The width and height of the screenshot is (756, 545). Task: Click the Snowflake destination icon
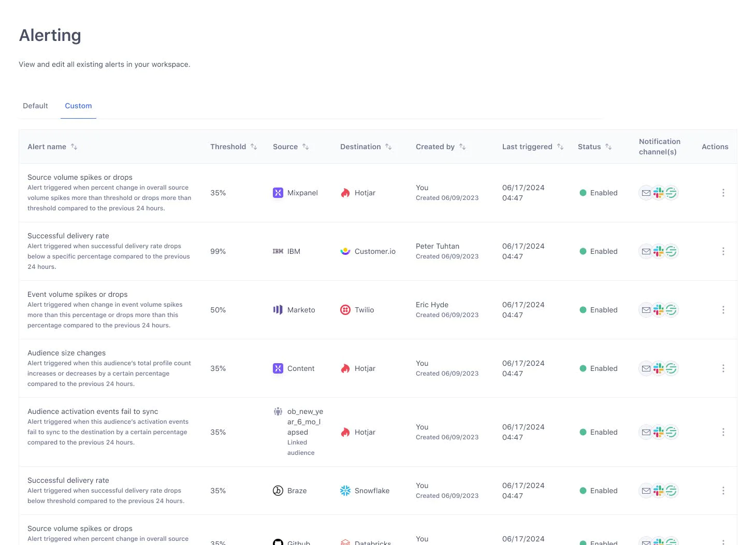pos(345,491)
